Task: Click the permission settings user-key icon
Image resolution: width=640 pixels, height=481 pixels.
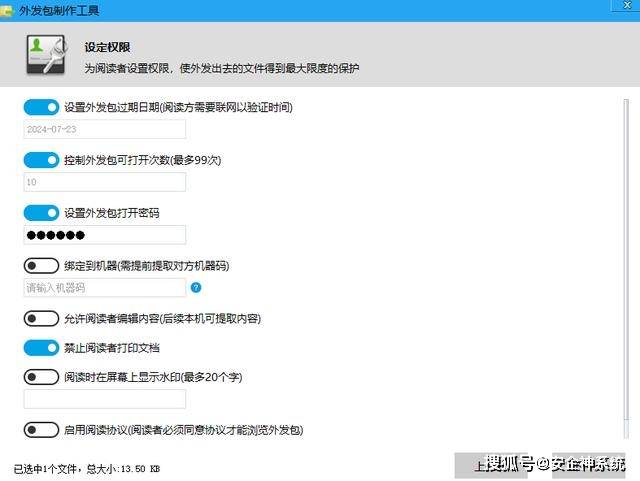Action: pos(46,55)
